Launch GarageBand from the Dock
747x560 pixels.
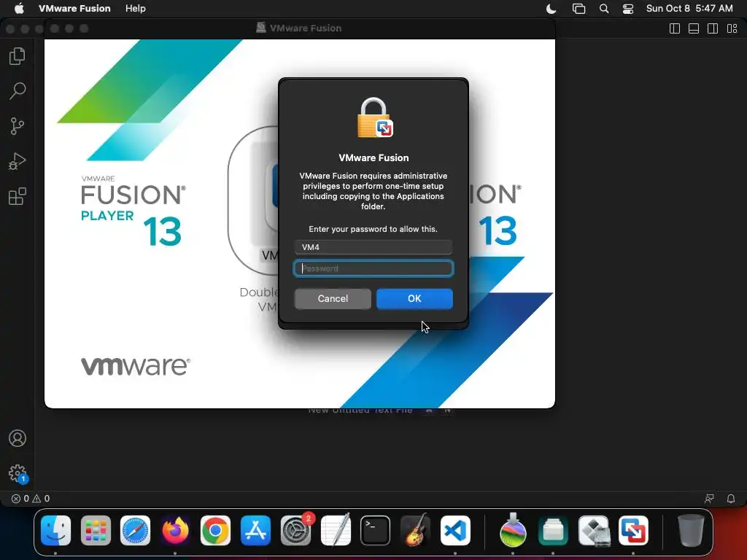(x=415, y=530)
